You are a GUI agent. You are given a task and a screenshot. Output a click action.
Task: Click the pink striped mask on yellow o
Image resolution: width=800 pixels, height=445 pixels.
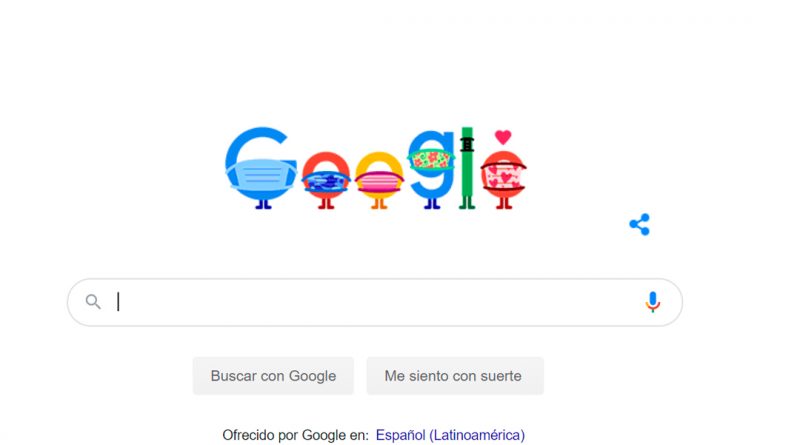(379, 181)
